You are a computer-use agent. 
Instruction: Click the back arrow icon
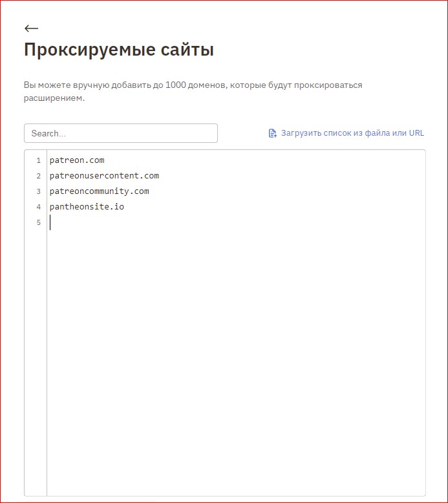click(31, 28)
